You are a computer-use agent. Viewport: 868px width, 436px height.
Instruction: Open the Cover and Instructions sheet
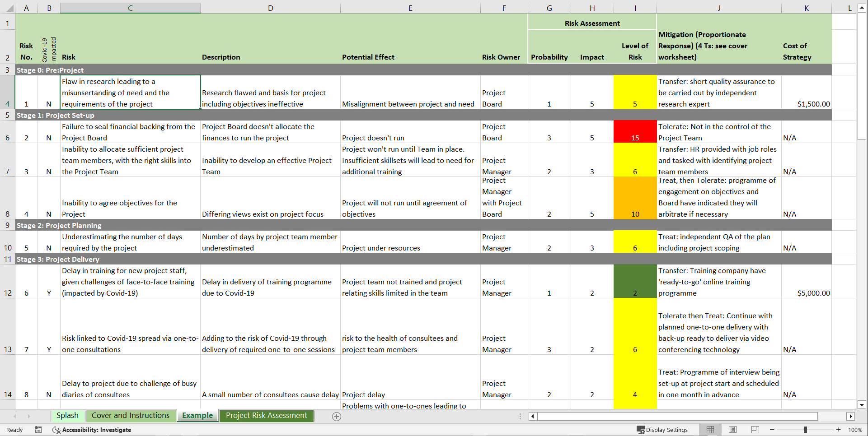click(131, 415)
